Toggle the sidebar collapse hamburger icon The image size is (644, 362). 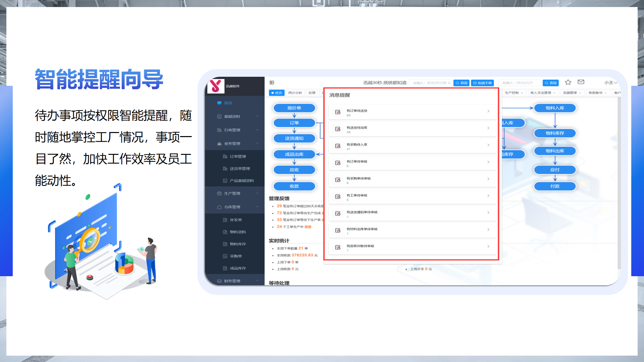click(272, 82)
